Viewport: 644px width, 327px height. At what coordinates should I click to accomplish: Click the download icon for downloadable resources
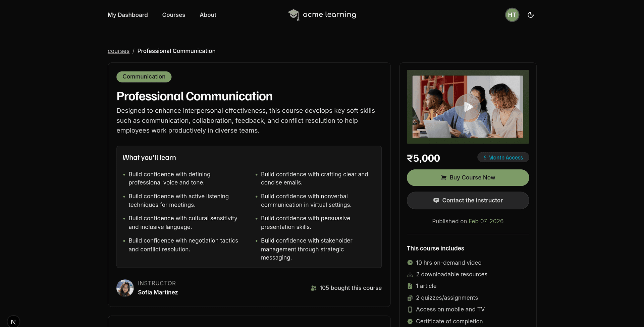pos(410,274)
